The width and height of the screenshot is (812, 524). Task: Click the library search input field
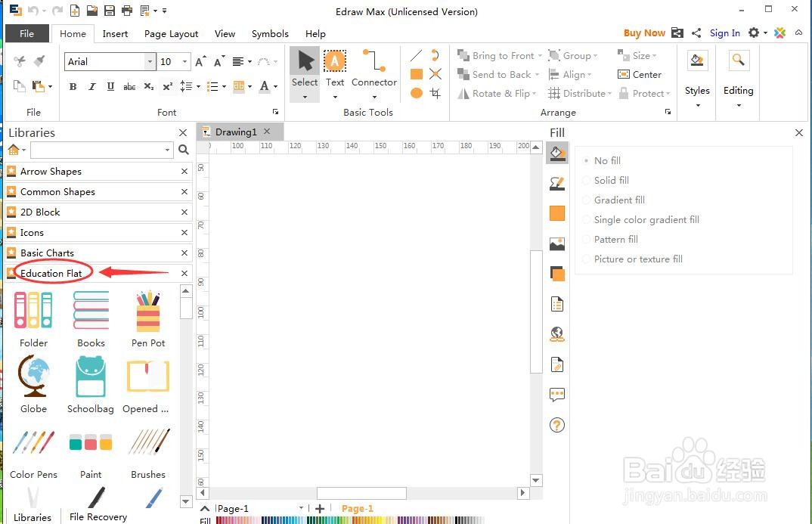tap(97, 150)
